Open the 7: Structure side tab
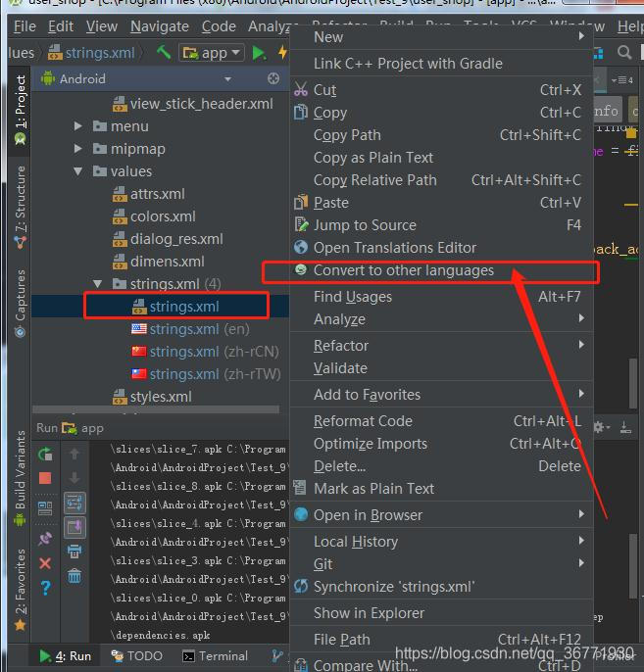 (20, 207)
